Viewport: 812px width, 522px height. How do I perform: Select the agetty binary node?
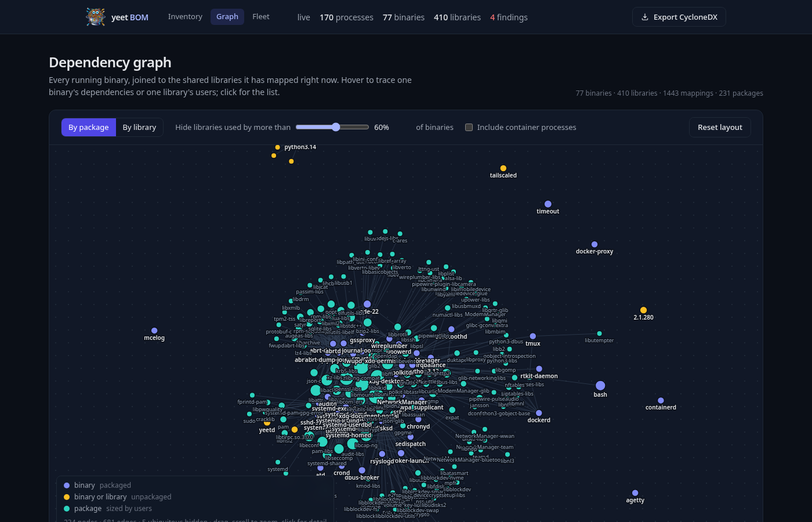[635, 493]
